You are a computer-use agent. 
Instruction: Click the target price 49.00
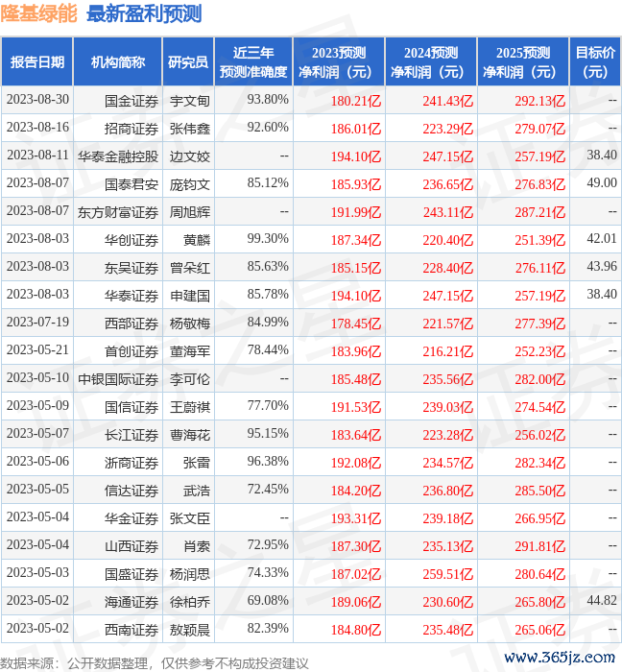[x=602, y=183]
